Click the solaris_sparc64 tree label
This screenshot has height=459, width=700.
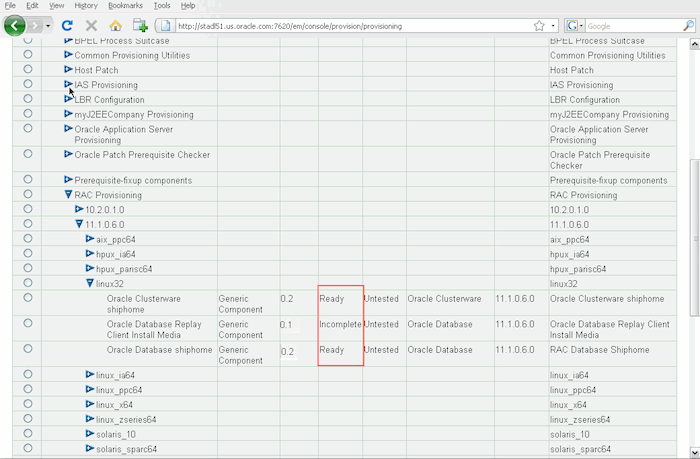click(127, 449)
